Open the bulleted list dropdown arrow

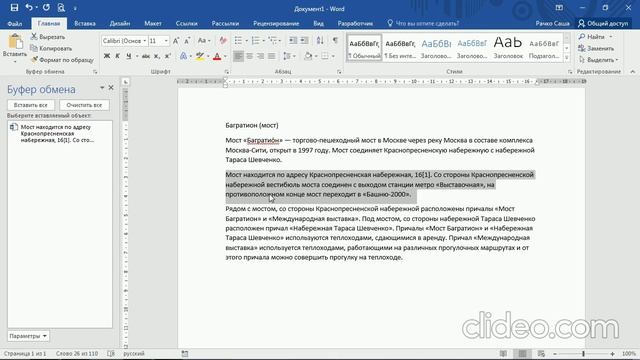[x=246, y=41]
